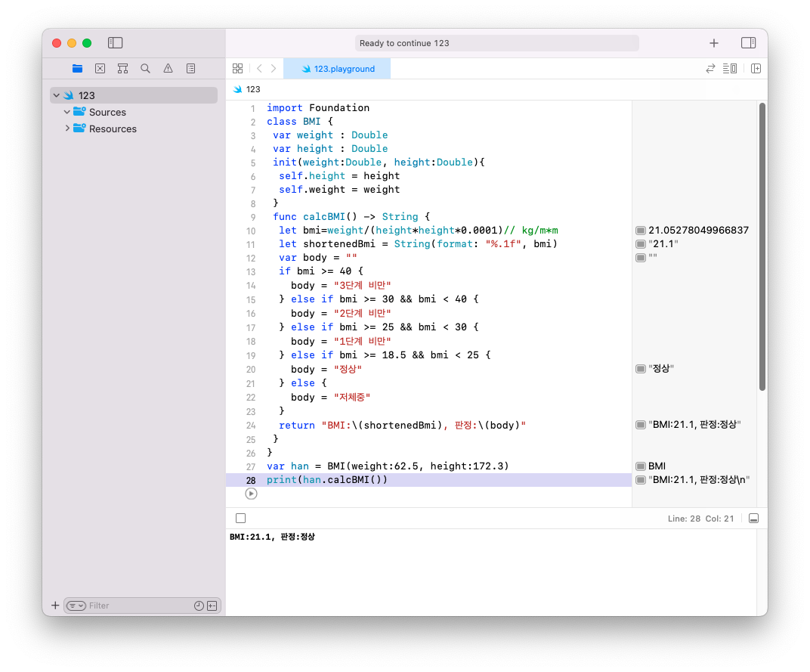Expand the Resources folder
Screen dimensions: 810x672
coord(66,129)
